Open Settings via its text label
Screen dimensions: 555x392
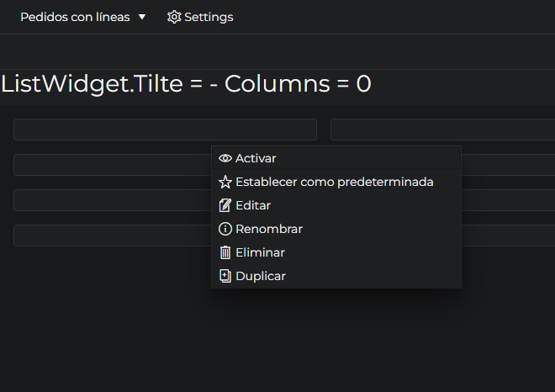pyautogui.click(x=209, y=17)
